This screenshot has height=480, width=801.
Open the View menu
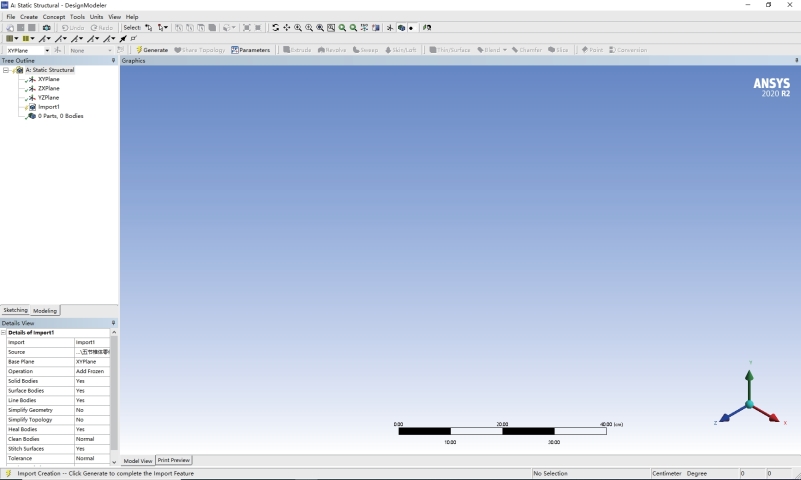pyautogui.click(x=114, y=16)
